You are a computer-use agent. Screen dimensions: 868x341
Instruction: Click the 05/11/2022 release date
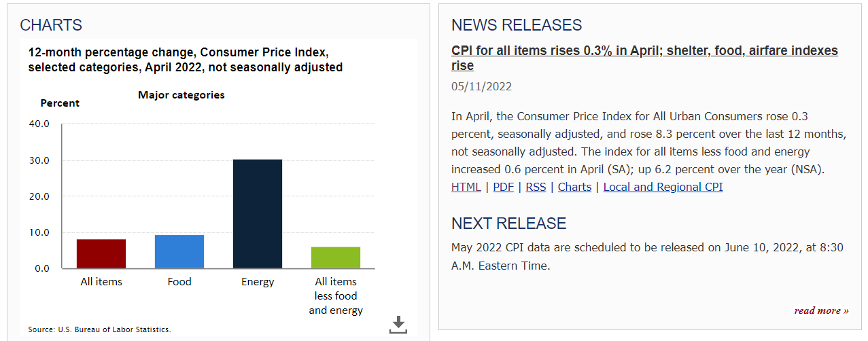(481, 86)
